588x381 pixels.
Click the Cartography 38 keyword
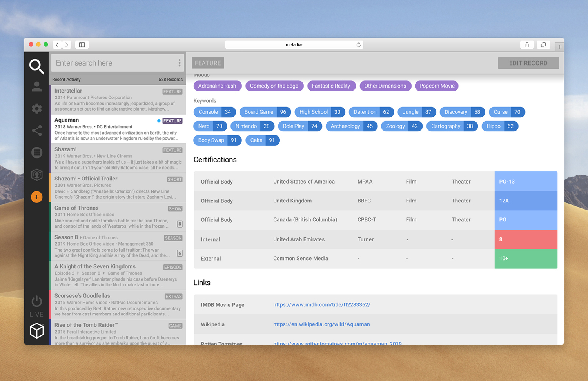point(452,126)
